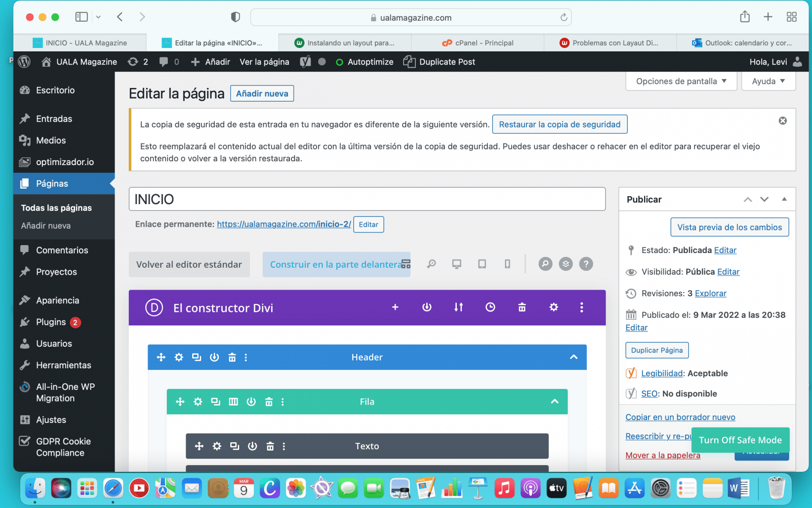Change Fila row column structure icon
This screenshot has height=508, width=812.
click(234, 402)
